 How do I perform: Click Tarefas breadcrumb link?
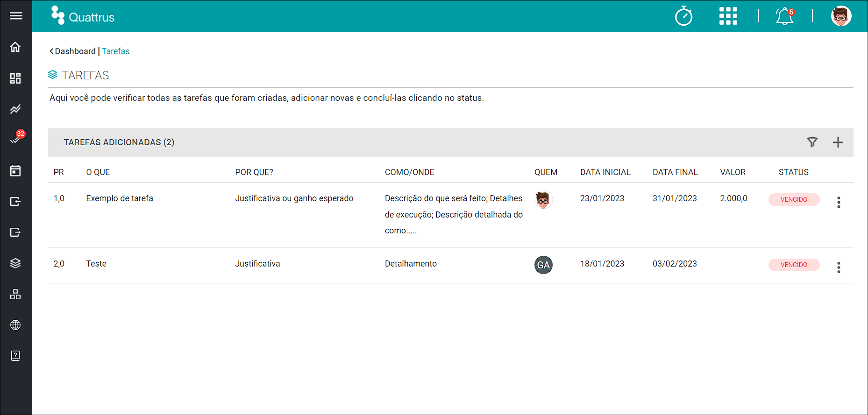(x=116, y=51)
